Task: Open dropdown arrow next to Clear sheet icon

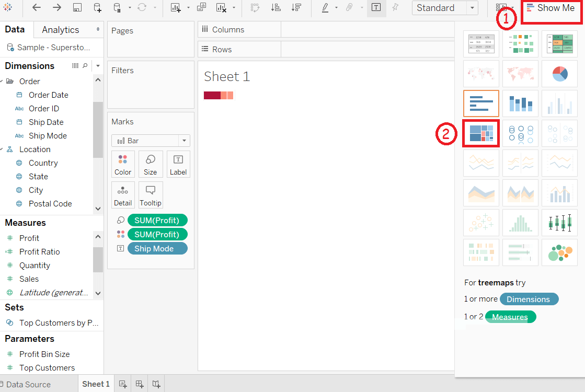Action: click(234, 7)
